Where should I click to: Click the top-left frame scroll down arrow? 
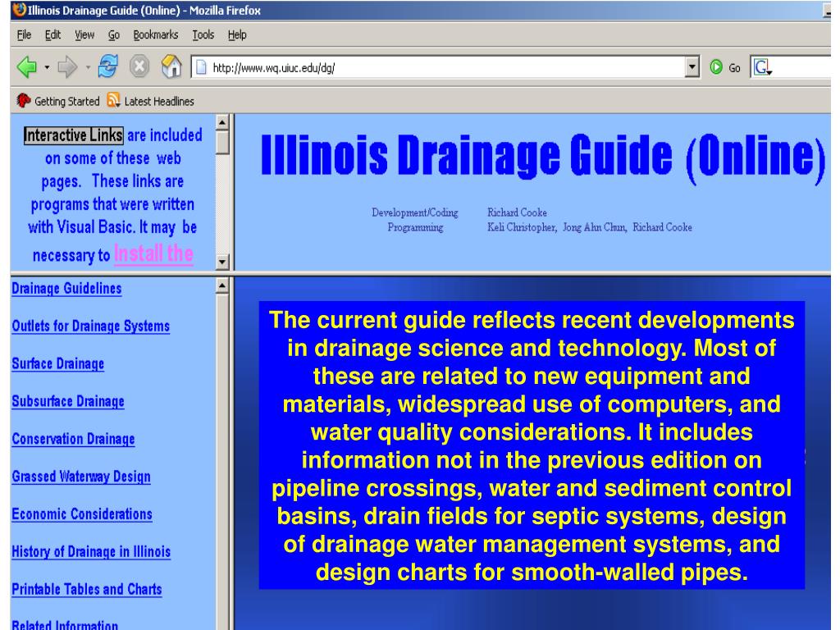pyautogui.click(x=222, y=262)
